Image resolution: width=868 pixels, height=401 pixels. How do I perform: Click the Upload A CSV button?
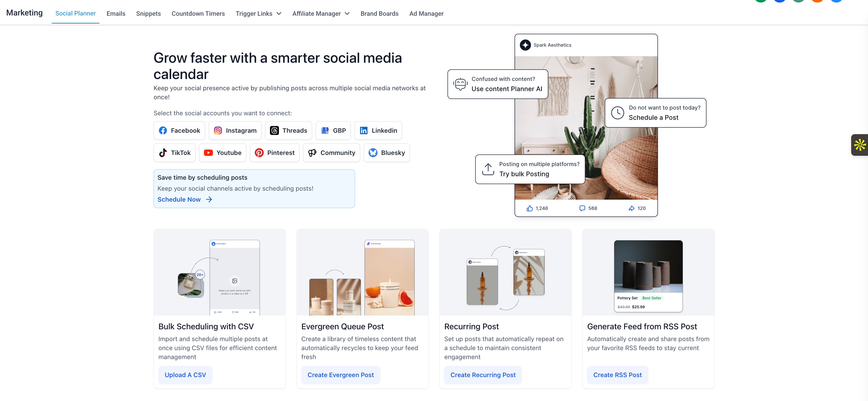coord(185,375)
